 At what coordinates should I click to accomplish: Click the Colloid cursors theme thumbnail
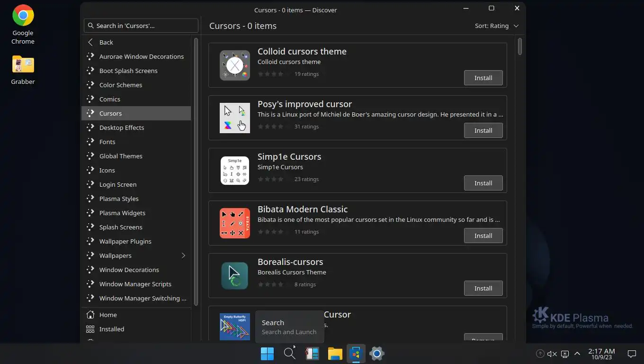(x=235, y=65)
